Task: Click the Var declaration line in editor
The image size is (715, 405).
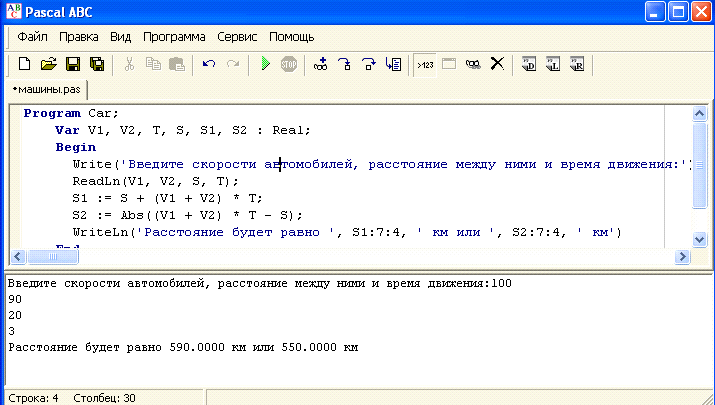Action: 183,130
